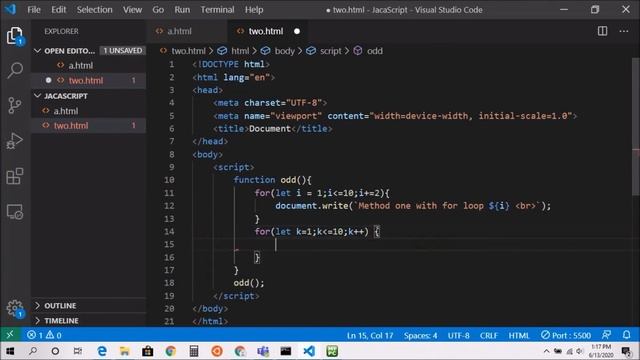This screenshot has width=640, height=360.
Task: Open Microsoft Store from taskbar
Action: (x=147, y=351)
